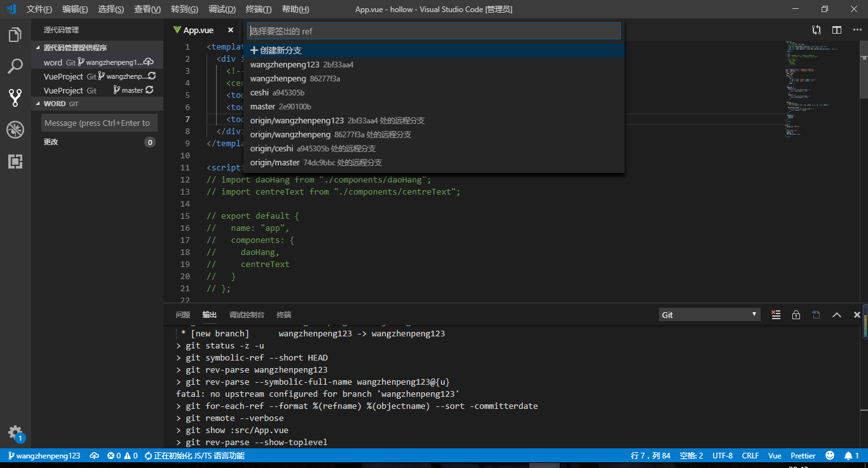Open Settings gear in activity bar

[15, 433]
